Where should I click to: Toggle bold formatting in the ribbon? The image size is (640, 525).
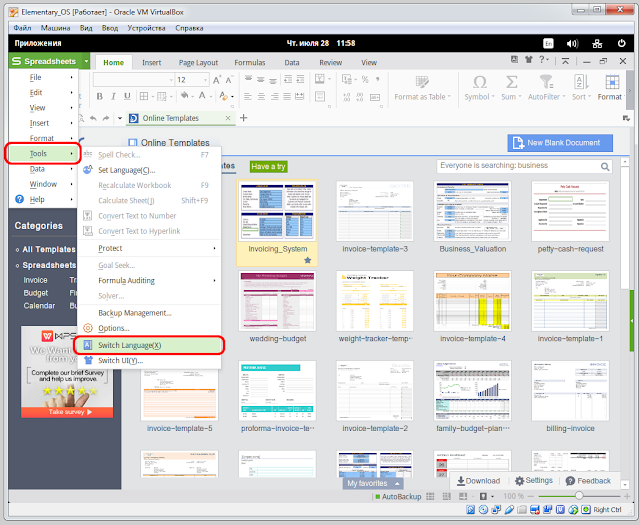[100, 96]
